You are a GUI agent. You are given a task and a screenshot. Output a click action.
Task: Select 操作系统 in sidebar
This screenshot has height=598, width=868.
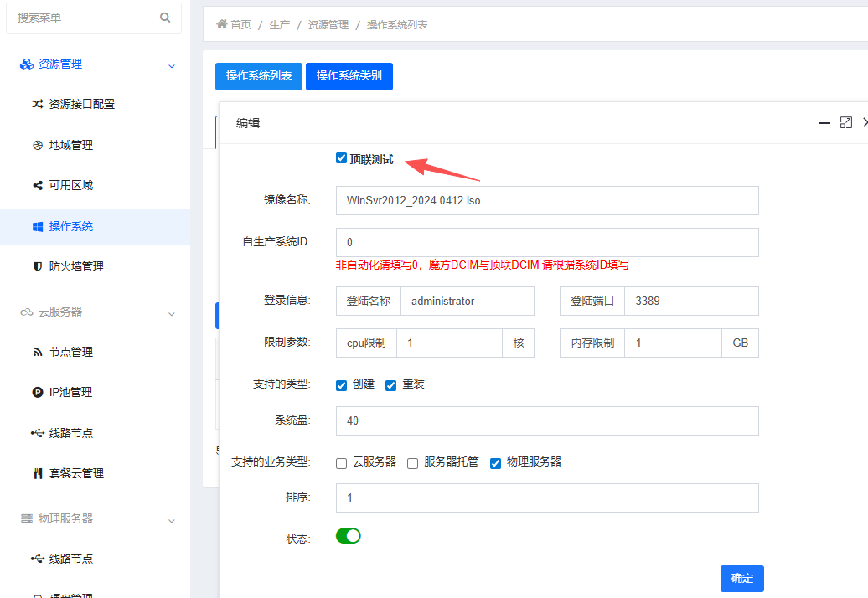pyautogui.click(x=95, y=226)
